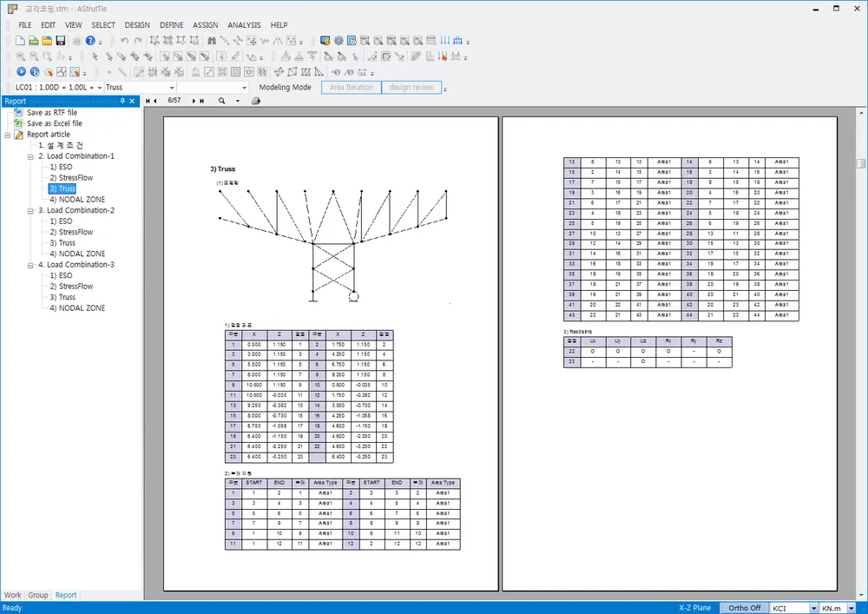The image size is (868, 614).
Task: Select 1. 설계조건 in the report tree
Action: pyautogui.click(x=61, y=145)
